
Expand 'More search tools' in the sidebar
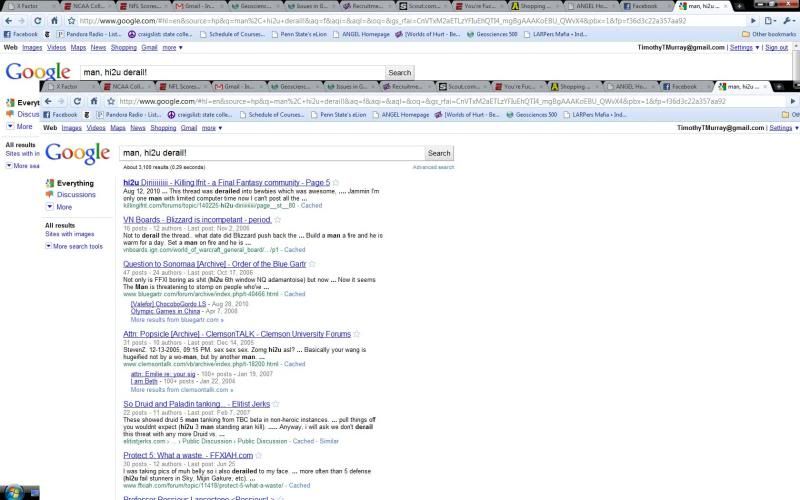point(79,246)
